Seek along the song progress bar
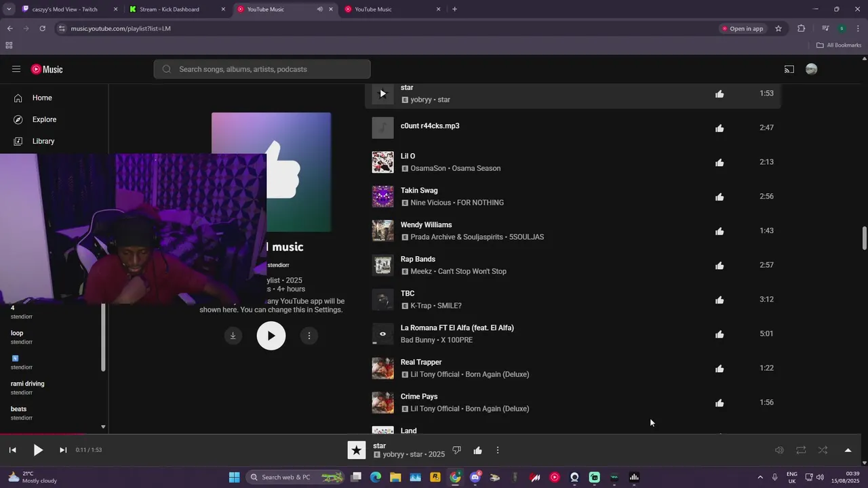Image resolution: width=868 pixels, height=488 pixels. pyautogui.click(x=431, y=434)
